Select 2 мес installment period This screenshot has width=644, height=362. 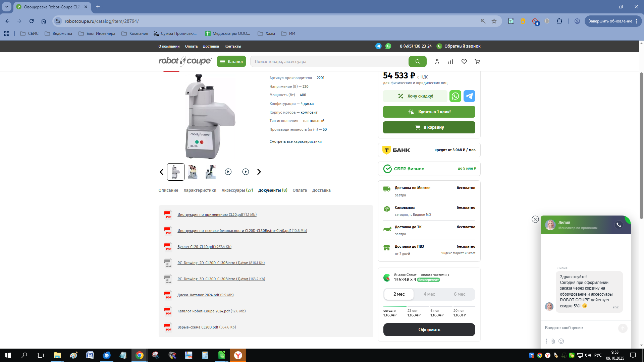[x=399, y=294]
